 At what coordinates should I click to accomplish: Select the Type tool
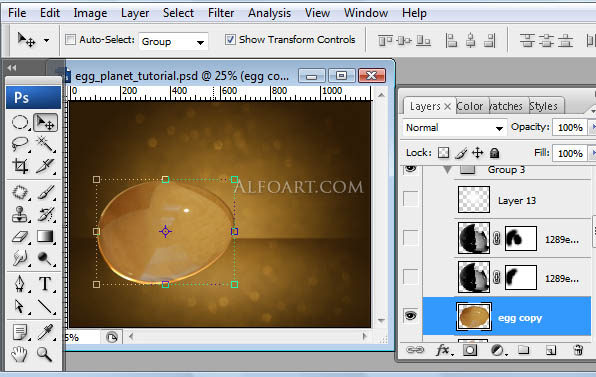45,284
